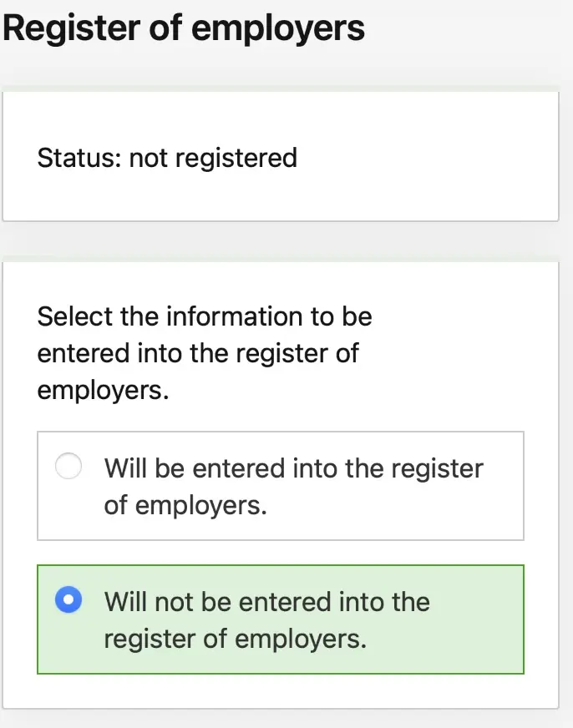573x728 pixels.
Task: Click the blue selected radio button
Action: point(68,599)
